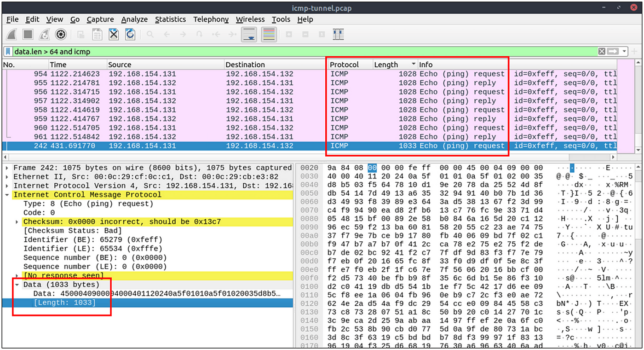Clear the display filter with X button
This screenshot has height=350, width=644.
pyautogui.click(x=602, y=52)
